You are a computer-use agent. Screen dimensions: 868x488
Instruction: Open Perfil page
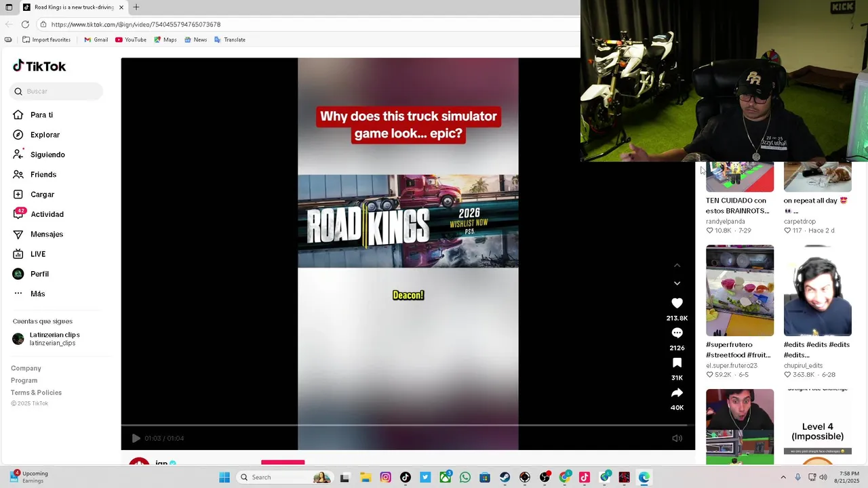[39, 274]
